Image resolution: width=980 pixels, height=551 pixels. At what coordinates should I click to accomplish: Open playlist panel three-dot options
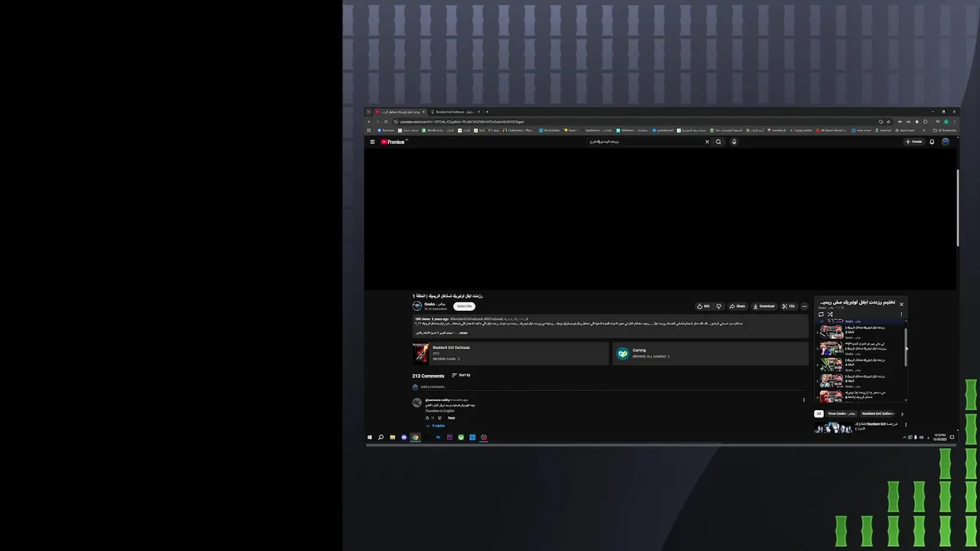[x=901, y=314]
